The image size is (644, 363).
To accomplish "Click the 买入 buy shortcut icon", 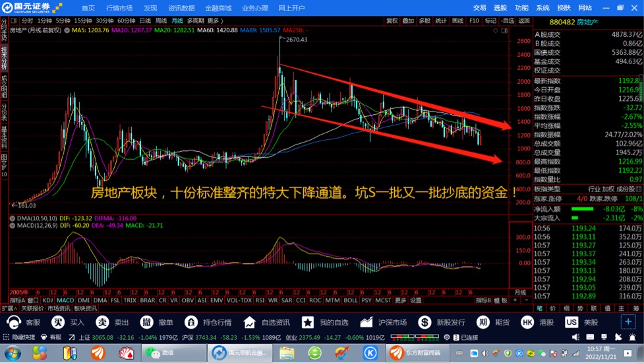I will (58, 322).
